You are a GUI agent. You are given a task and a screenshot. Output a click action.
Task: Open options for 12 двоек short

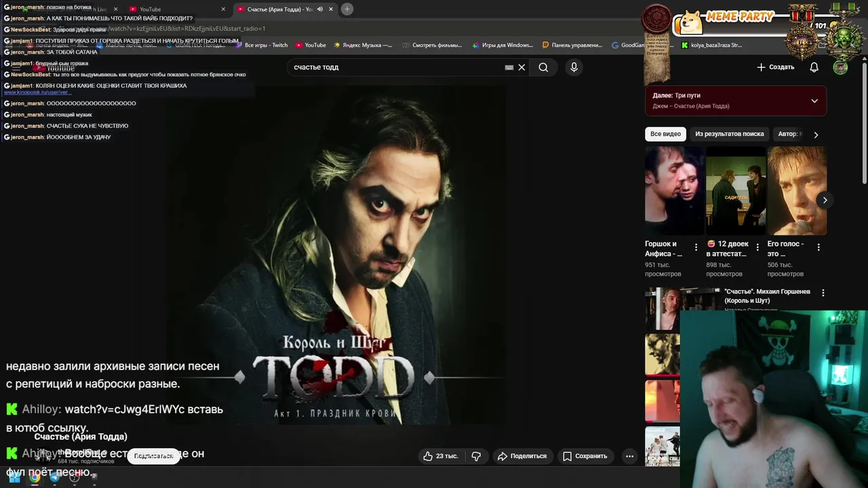(x=757, y=247)
